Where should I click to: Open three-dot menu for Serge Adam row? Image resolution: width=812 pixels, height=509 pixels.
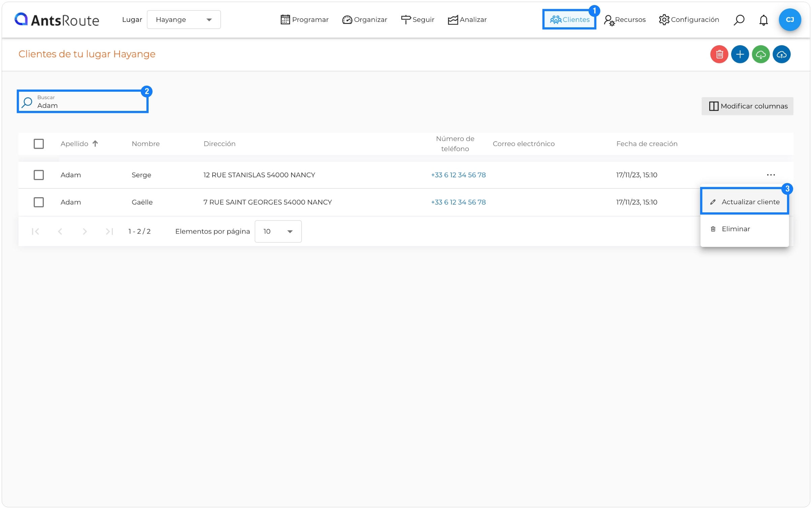(x=771, y=175)
